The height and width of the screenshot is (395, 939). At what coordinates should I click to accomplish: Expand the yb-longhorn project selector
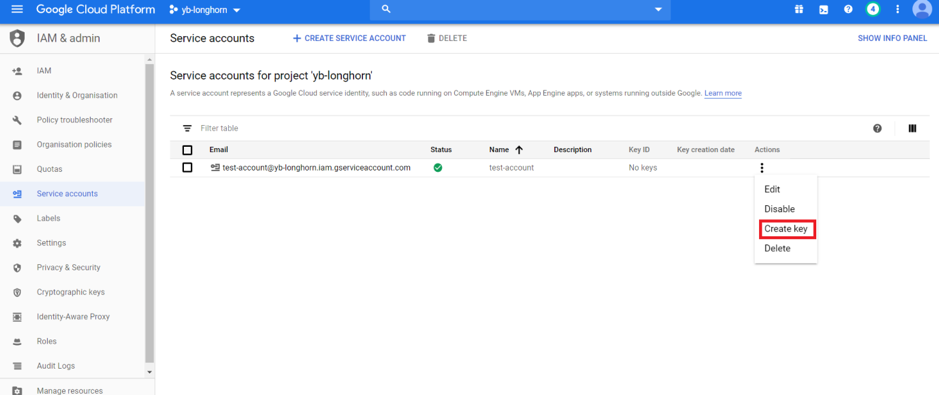point(205,10)
